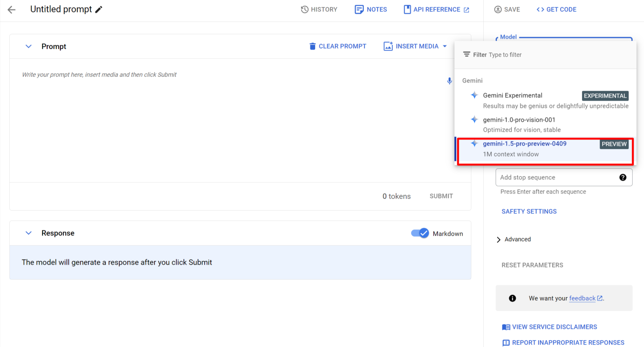Collapse the Prompt section chevron

(28, 46)
